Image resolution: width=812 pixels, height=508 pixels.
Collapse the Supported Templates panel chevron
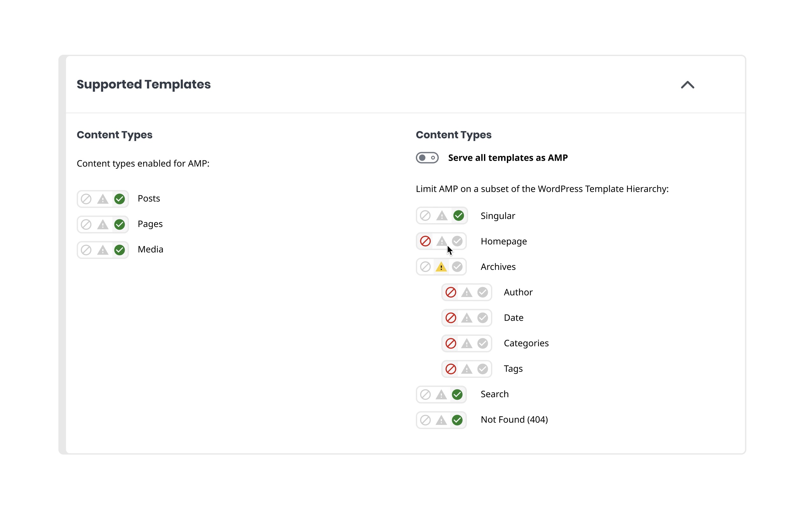[687, 85]
